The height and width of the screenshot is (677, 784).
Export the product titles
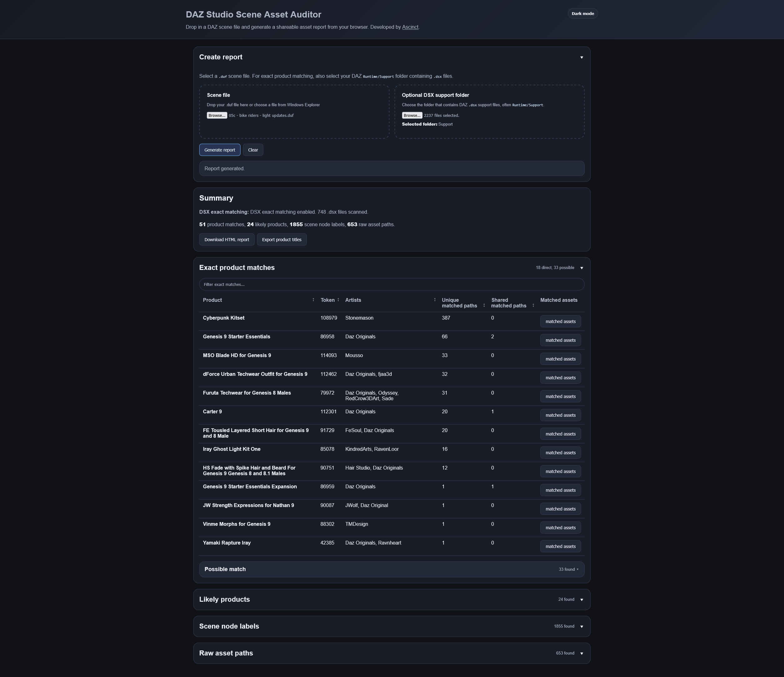click(282, 240)
